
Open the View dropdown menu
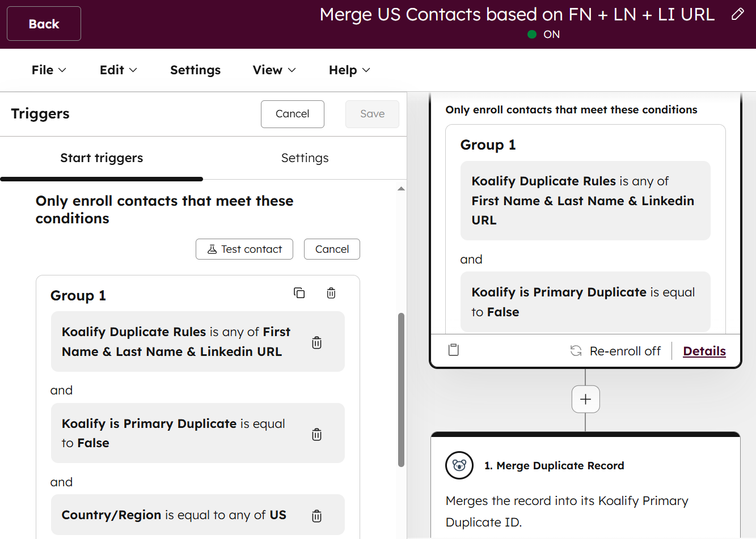[274, 70]
